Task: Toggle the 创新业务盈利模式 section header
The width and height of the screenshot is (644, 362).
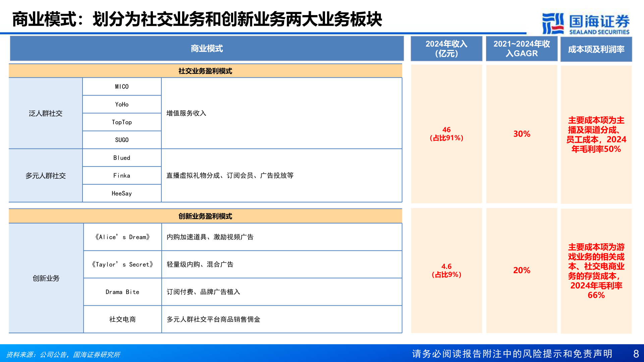Action: pos(206,216)
